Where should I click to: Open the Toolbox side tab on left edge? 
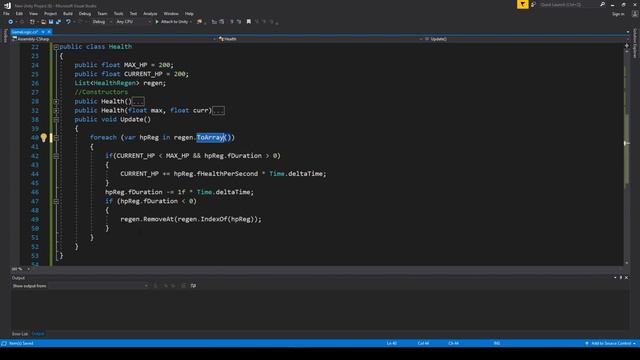click(x=5, y=36)
